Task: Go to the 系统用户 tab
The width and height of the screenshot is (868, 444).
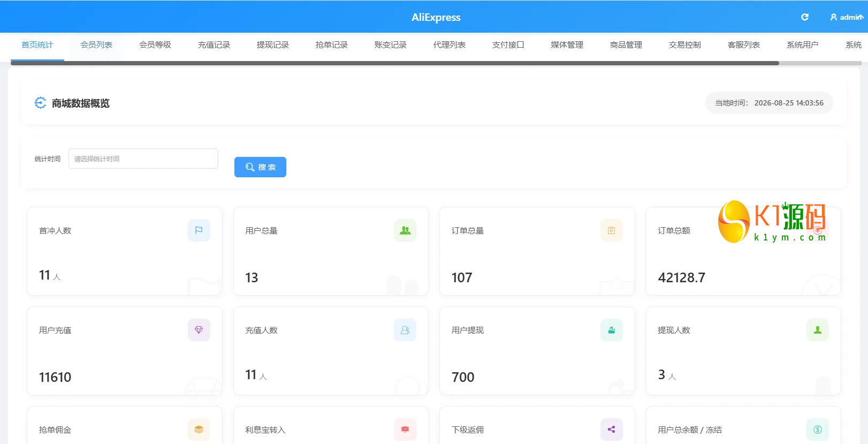Action: 803,45
